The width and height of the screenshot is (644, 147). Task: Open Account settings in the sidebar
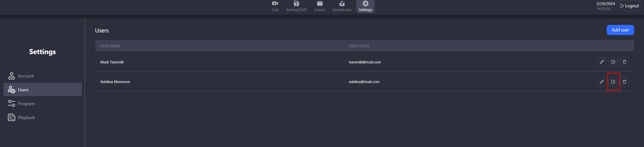(x=26, y=76)
